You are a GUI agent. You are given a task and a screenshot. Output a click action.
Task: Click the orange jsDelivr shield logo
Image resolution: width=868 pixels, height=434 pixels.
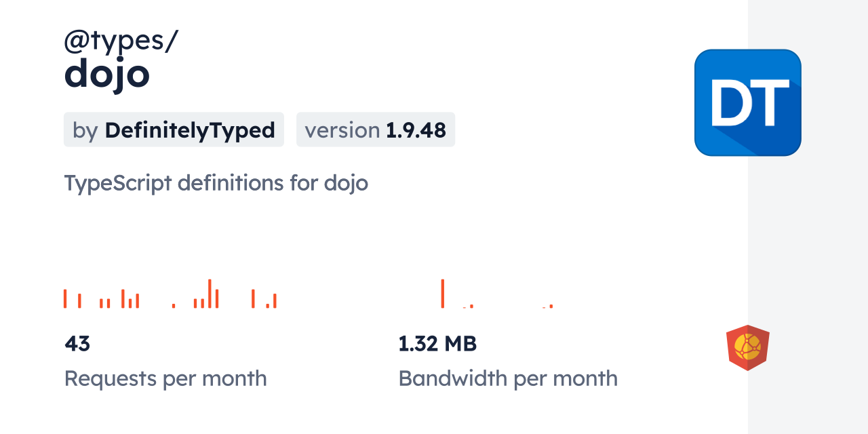coord(747,348)
